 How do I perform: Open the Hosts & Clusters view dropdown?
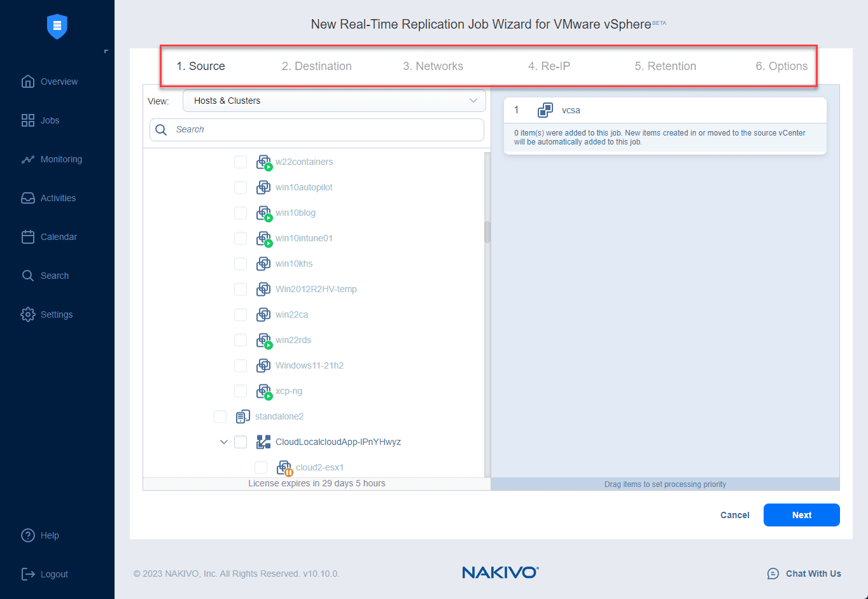(x=334, y=101)
